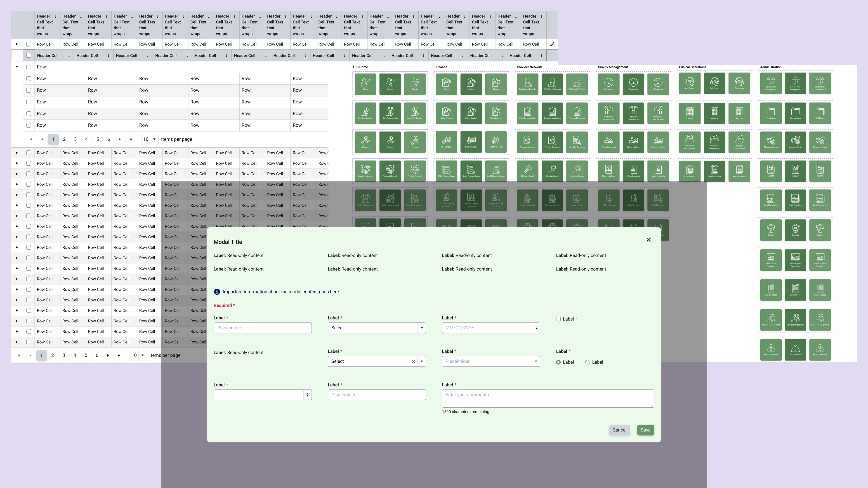This screenshot has width=868, height=488.
Task: Focus the bottom-row Placeholder input in modal
Action: 377,395
